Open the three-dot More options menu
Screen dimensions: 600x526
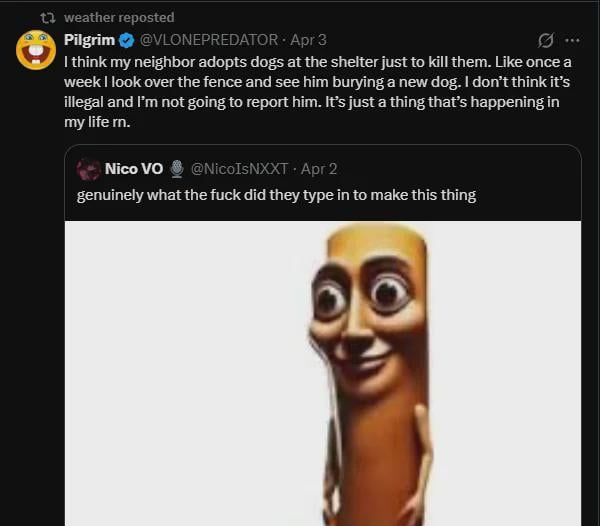(572, 41)
